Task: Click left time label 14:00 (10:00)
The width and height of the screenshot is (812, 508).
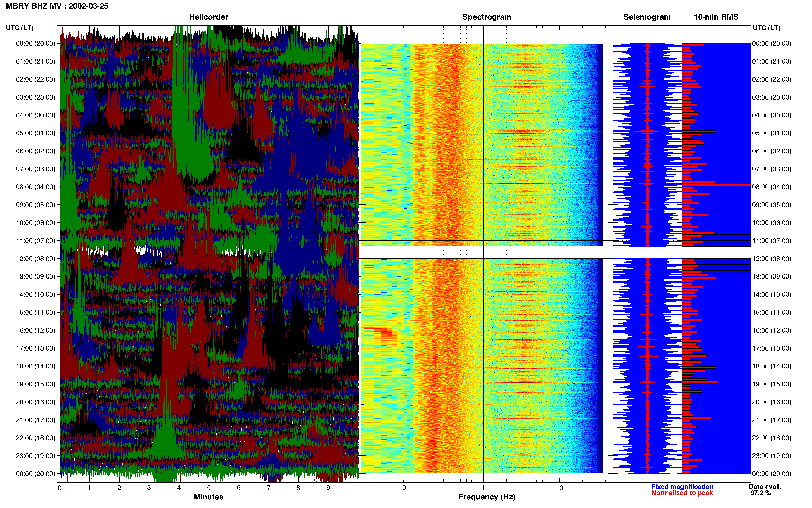Action: tap(36, 294)
